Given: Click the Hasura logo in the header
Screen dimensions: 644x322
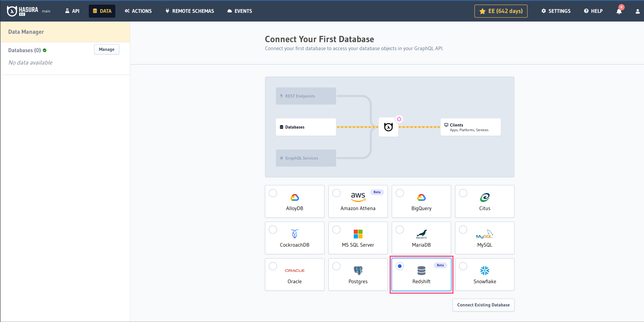Looking at the screenshot, I should pos(22,11).
